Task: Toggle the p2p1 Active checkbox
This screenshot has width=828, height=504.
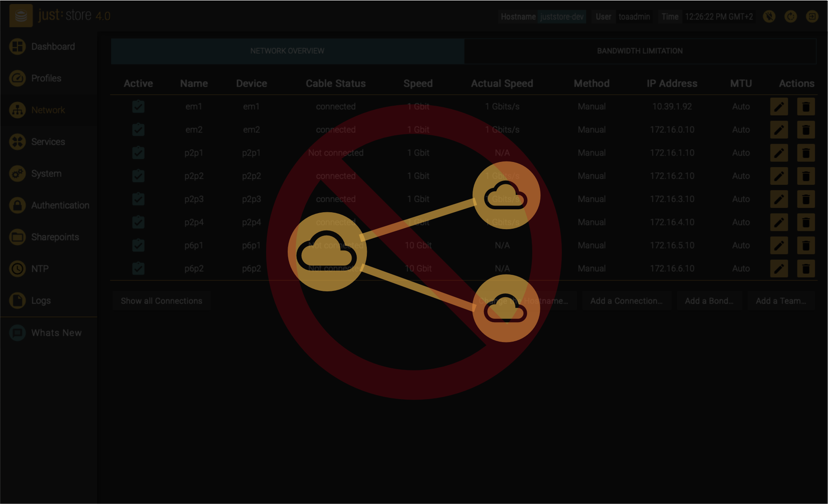Action: pos(138,153)
